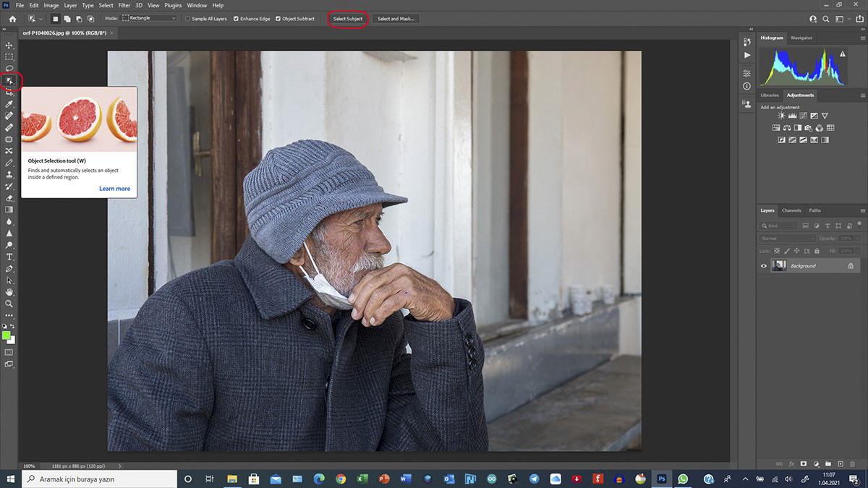Open the Windows Start menu
The height and width of the screenshot is (488, 868).
(10, 479)
